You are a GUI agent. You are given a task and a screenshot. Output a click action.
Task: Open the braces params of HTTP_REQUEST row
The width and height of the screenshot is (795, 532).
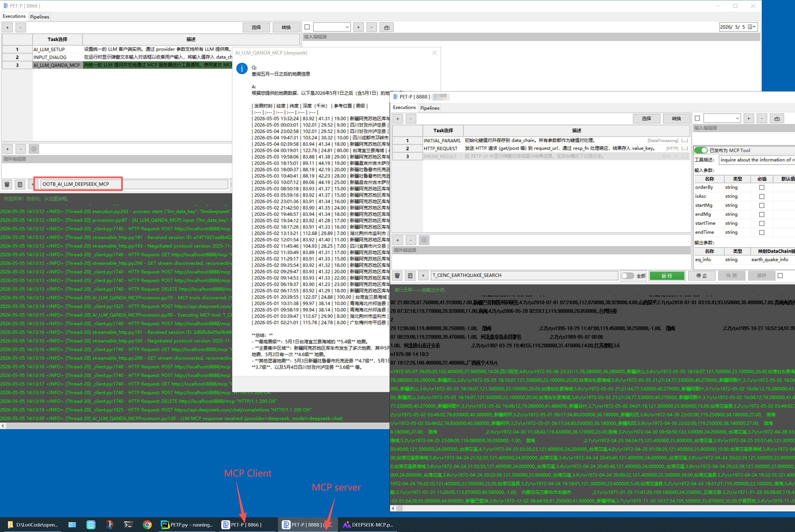(685, 148)
